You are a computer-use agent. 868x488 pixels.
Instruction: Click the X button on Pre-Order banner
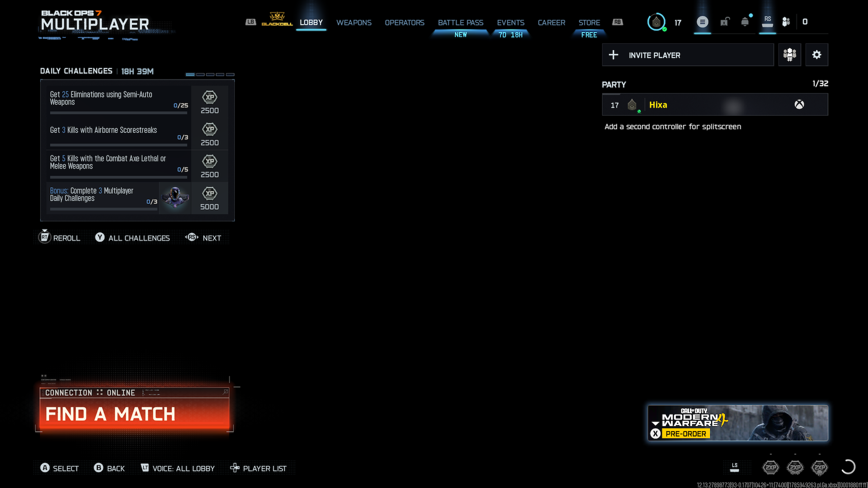[x=656, y=434]
